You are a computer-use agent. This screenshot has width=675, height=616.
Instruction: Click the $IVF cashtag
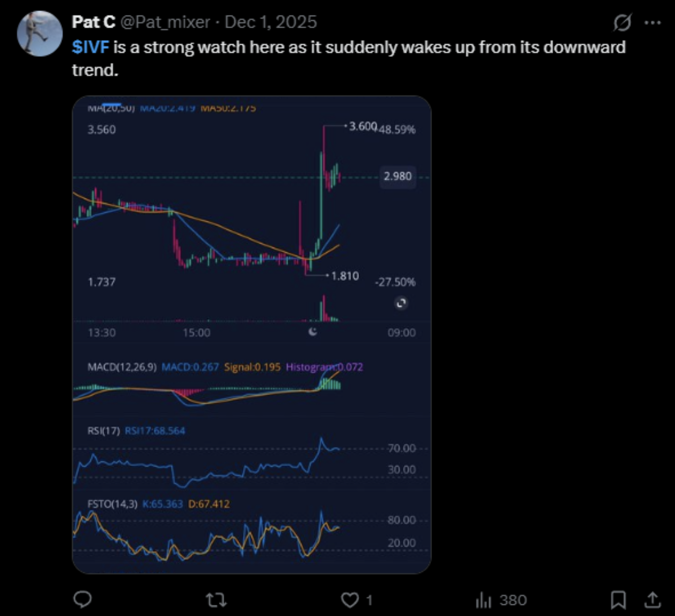click(91, 47)
